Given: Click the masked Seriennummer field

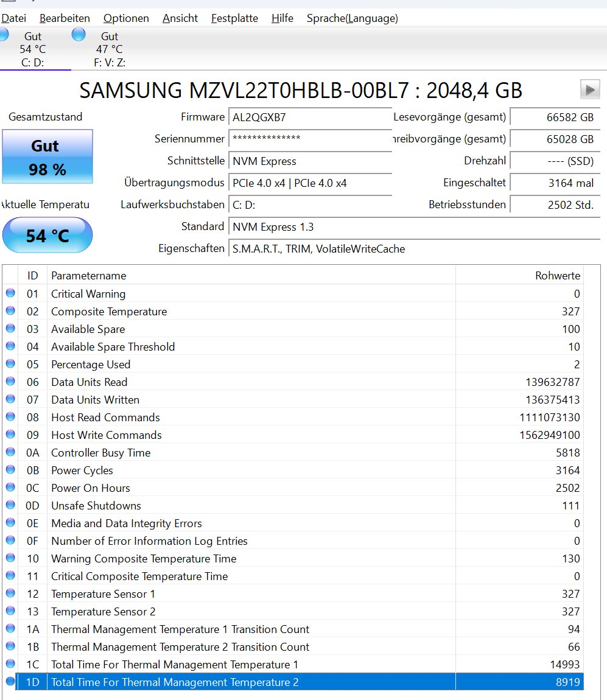Looking at the screenshot, I should (x=309, y=139).
